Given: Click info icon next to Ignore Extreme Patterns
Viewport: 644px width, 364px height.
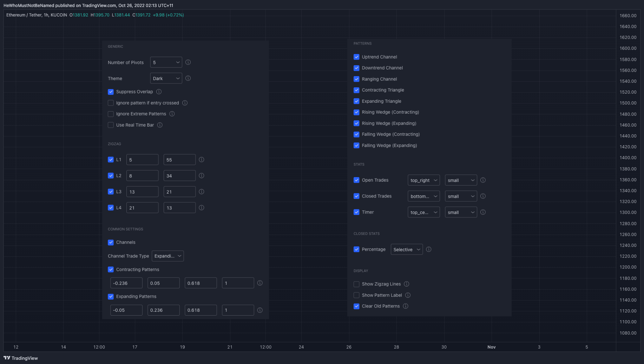Looking at the screenshot, I should pos(172,114).
